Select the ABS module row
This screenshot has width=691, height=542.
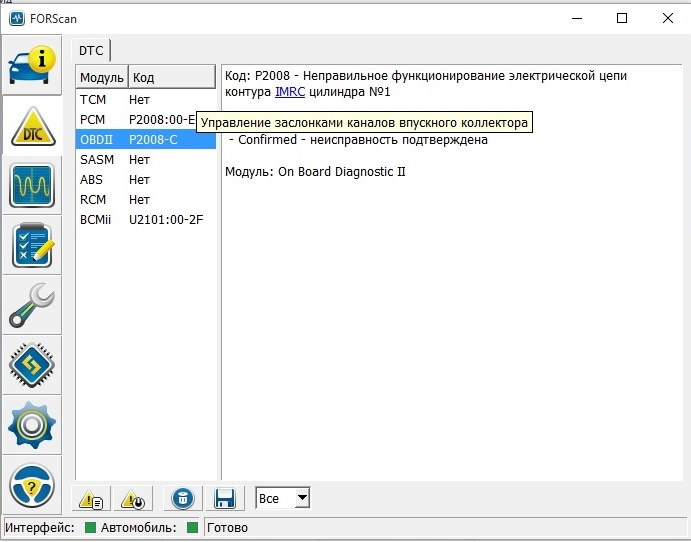click(x=146, y=180)
